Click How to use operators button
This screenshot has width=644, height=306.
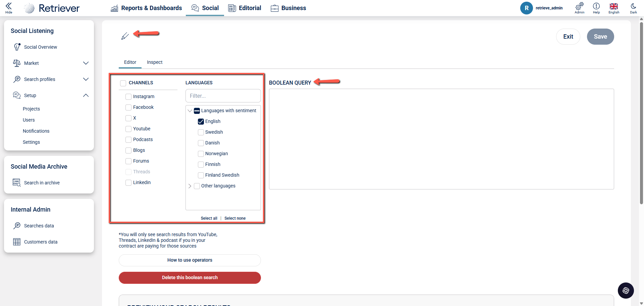(190, 260)
